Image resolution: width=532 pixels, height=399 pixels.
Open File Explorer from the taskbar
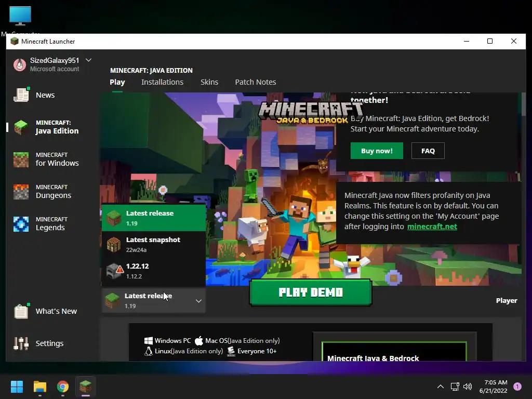39,387
